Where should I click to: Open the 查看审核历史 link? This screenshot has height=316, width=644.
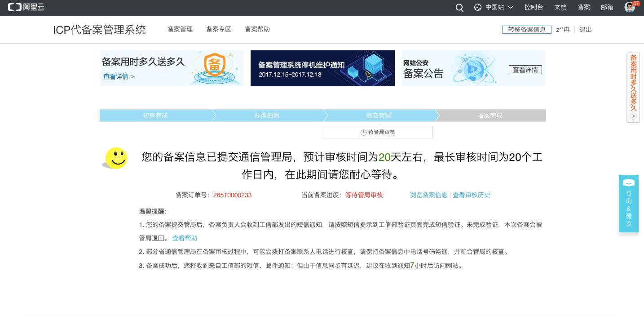coord(471,195)
